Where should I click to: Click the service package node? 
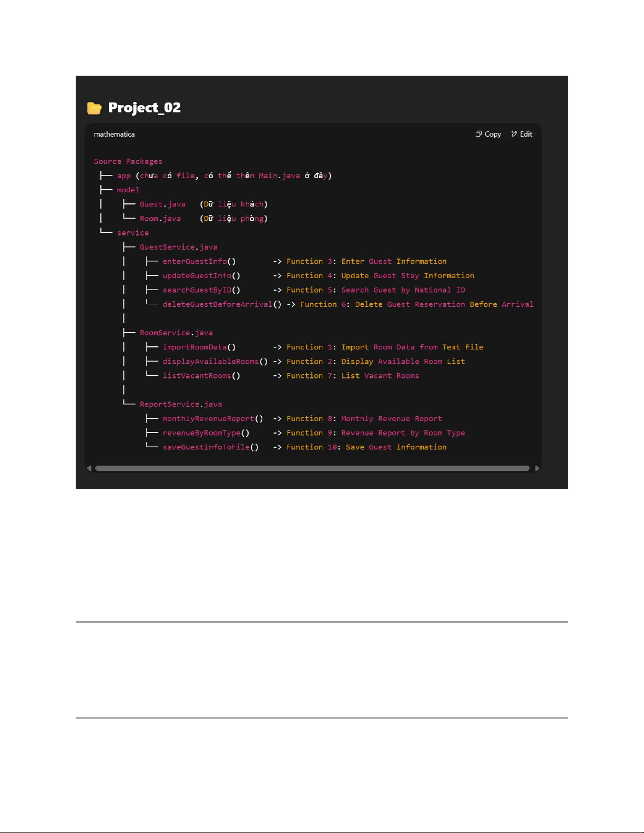click(132, 233)
